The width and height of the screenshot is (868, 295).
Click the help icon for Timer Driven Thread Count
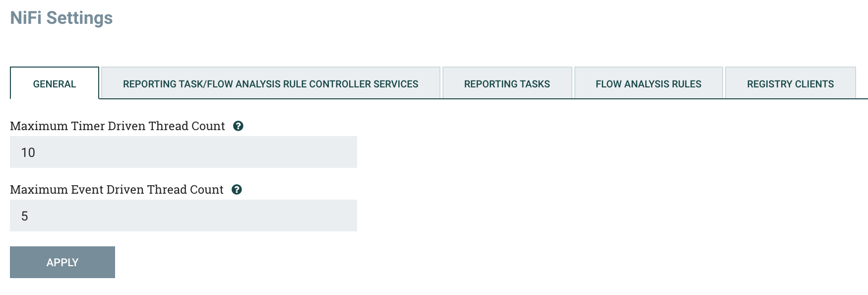pos(238,126)
